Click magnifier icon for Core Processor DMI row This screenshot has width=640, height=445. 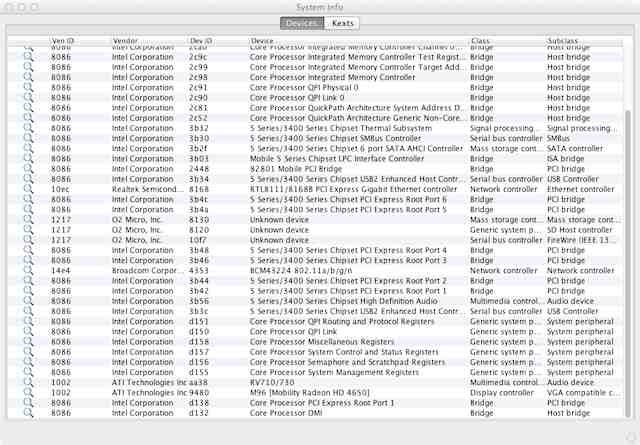pyautogui.click(x=28, y=413)
